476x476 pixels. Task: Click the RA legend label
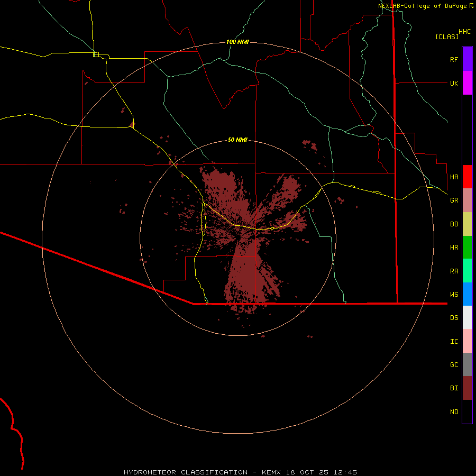click(454, 271)
